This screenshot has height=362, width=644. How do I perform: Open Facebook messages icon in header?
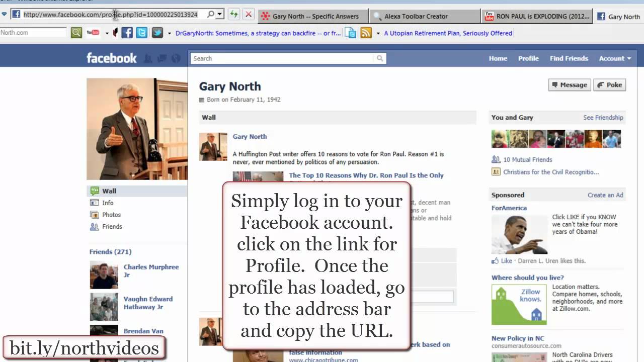pos(162,58)
